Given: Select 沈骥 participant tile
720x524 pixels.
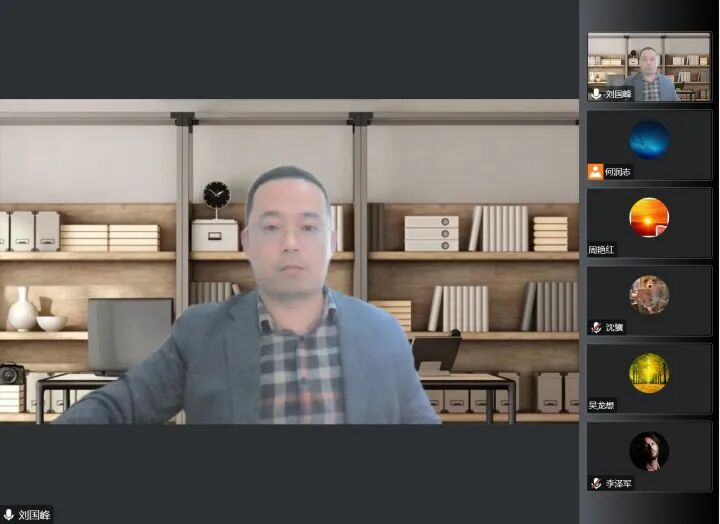Looking at the screenshot, I should pos(649,301).
